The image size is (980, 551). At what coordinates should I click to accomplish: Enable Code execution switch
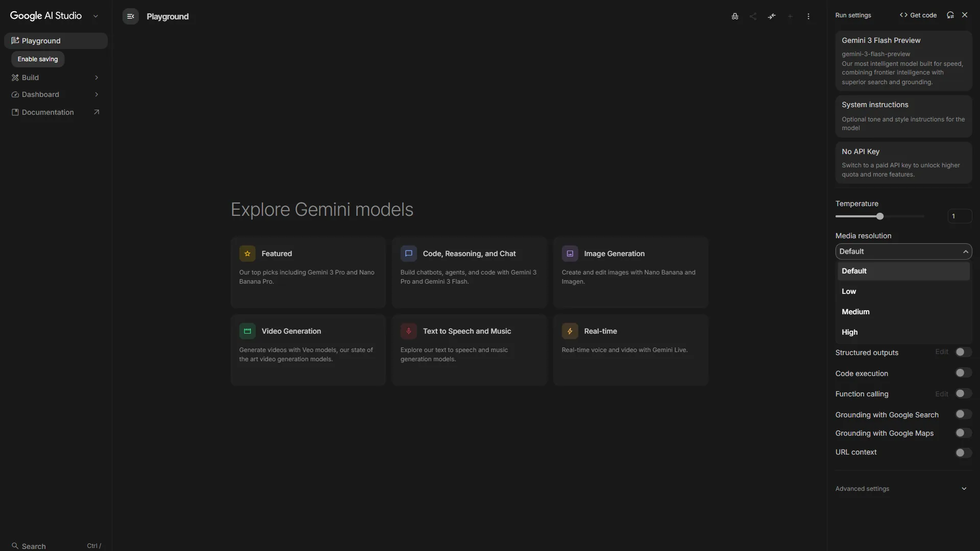coord(963,373)
